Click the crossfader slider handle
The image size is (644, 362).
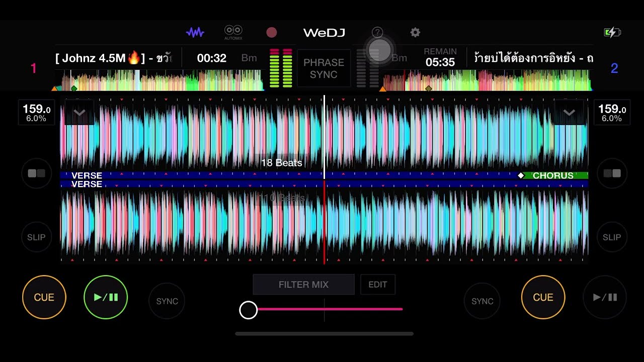tap(248, 310)
